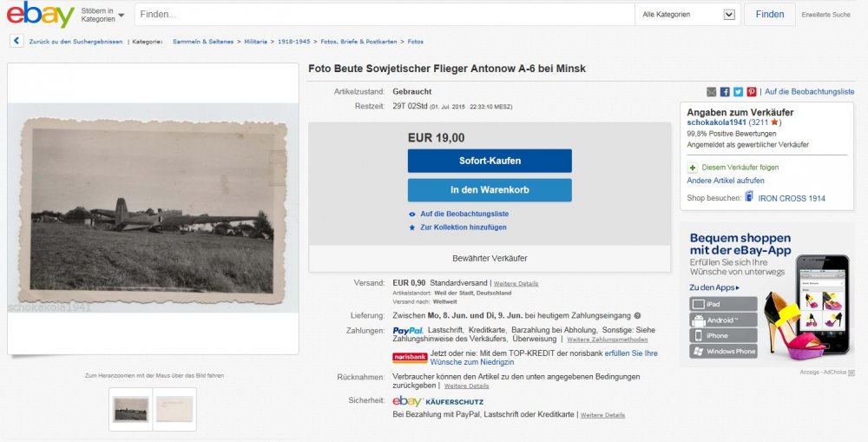868x442 pixels.
Task: Share listing on Twitter
Action: (738, 91)
